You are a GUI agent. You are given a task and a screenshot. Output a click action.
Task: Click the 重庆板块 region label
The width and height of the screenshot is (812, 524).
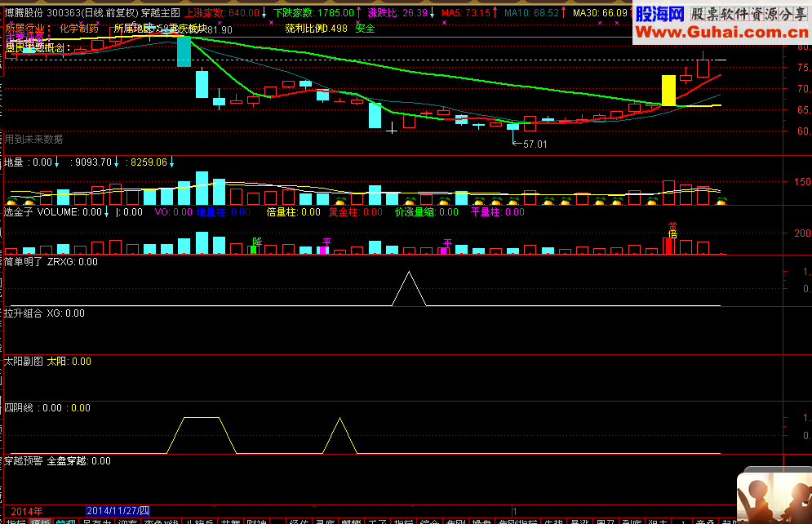click(188, 29)
